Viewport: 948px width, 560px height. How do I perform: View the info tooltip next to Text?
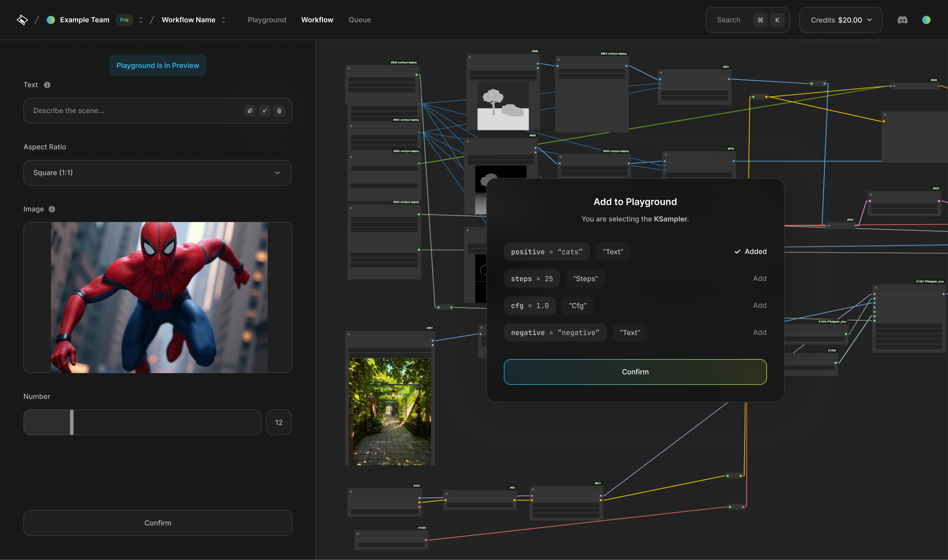[x=47, y=85]
